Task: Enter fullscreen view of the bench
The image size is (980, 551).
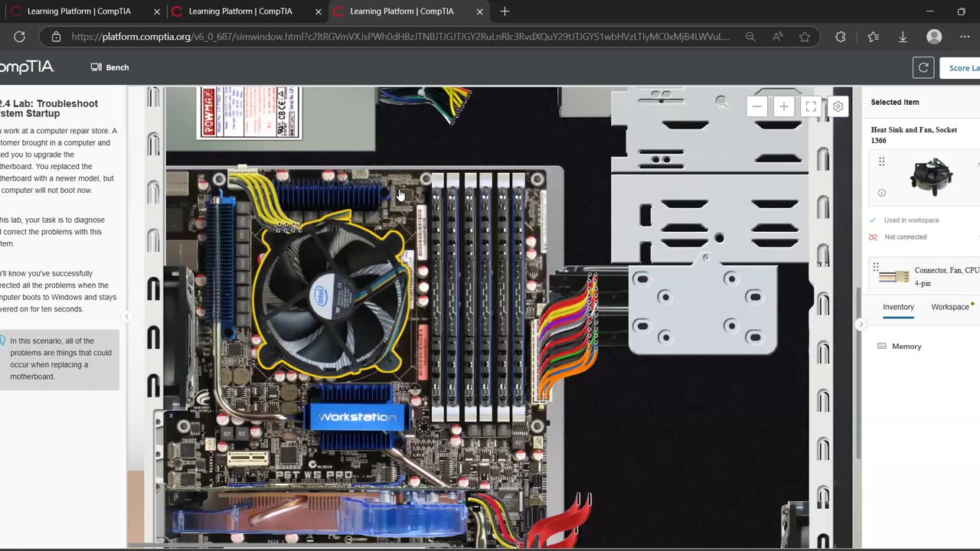Action: point(811,107)
